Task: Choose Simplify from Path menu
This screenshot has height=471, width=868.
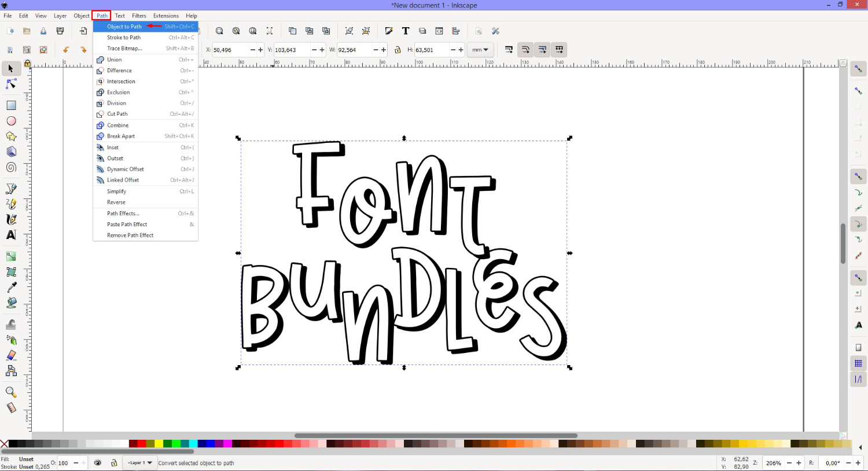Action: (145, 192)
